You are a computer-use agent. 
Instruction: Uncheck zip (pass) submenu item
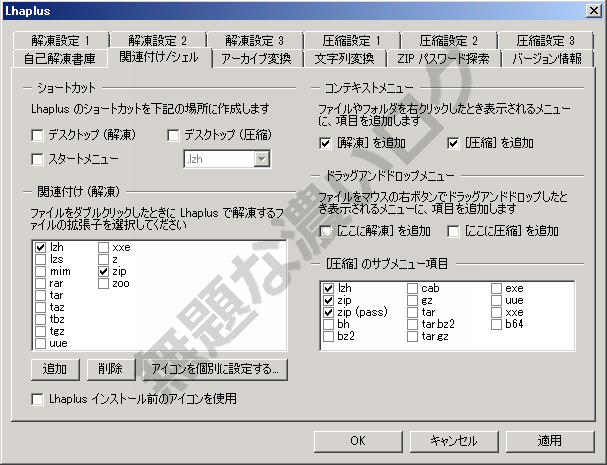(328, 312)
